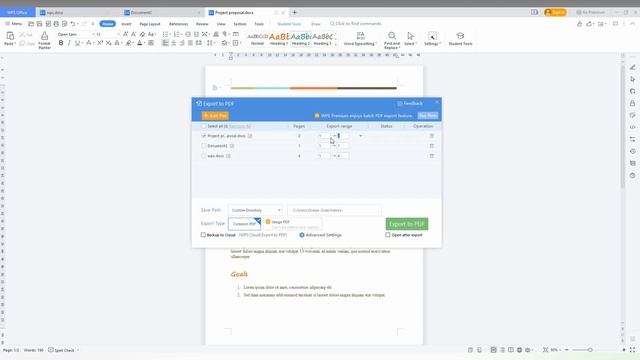Click the numbered list icon
This screenshot has height=360, width=640.
(x=177, y=34)
